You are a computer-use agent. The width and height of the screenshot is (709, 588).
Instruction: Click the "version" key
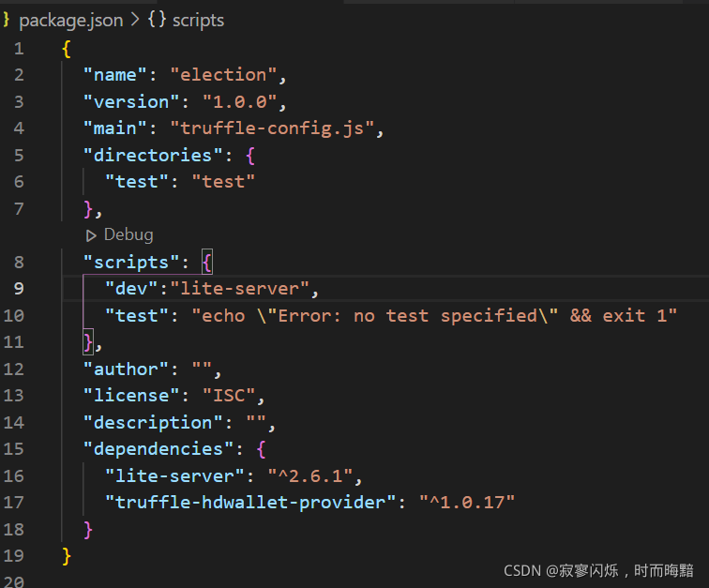tap(131, 102)
